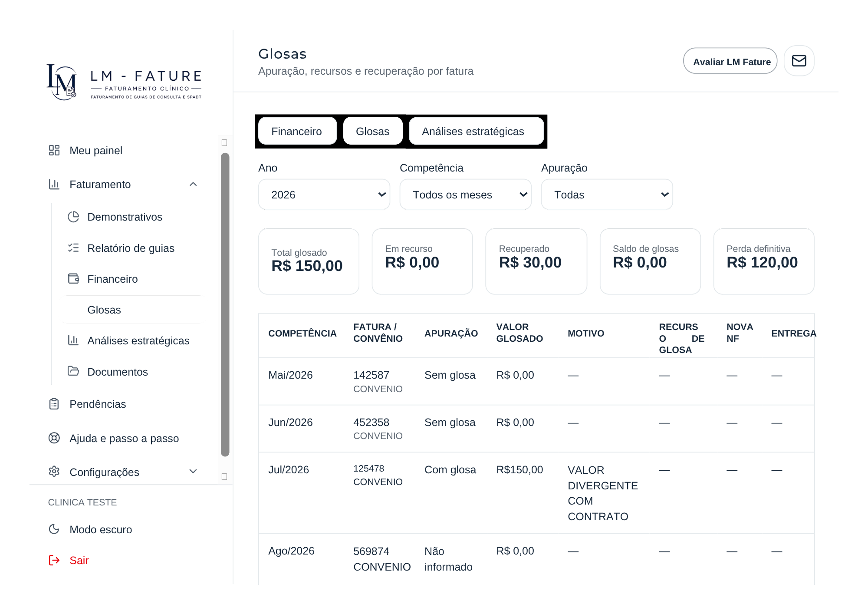This screenshot has height=614, width=868.
Task: Click the Demonstrativos pie chart icon
Action: click(73, 217)
